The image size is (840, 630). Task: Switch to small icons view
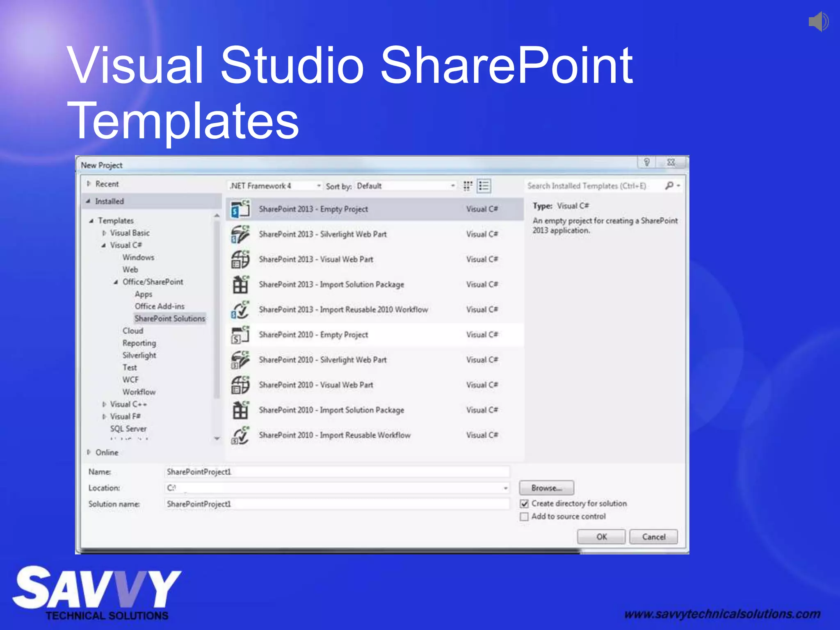[468, 186]
